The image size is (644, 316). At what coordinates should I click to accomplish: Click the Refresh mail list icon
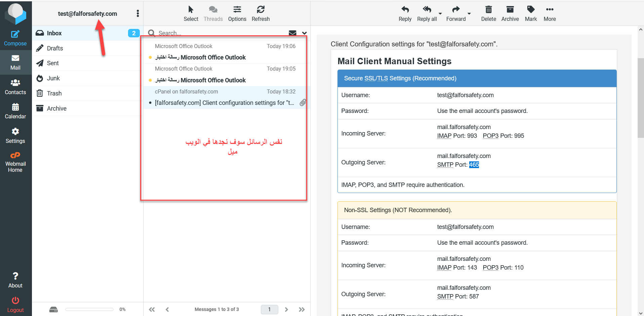[x=260, y=13]
